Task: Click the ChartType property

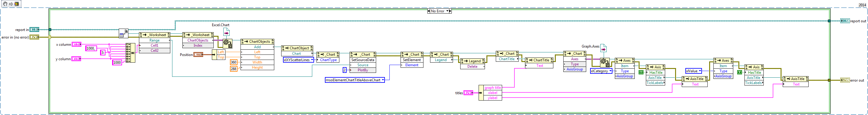Action: [328, 60]
